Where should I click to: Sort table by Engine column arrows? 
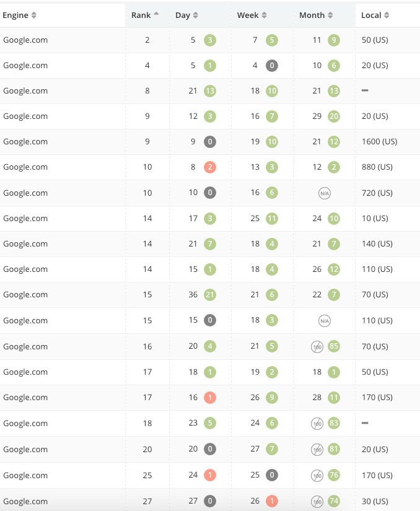point(33,15)
